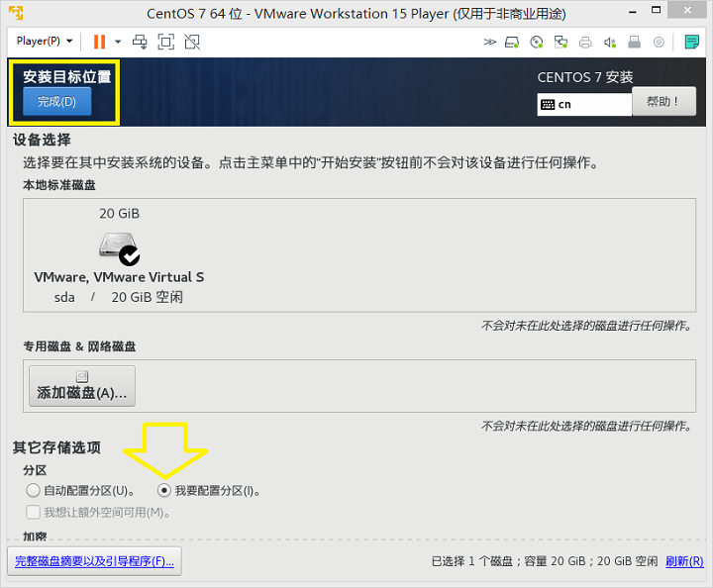Open the hard disk device icon
Screen dimensions: 713x588
pos(512,43)
